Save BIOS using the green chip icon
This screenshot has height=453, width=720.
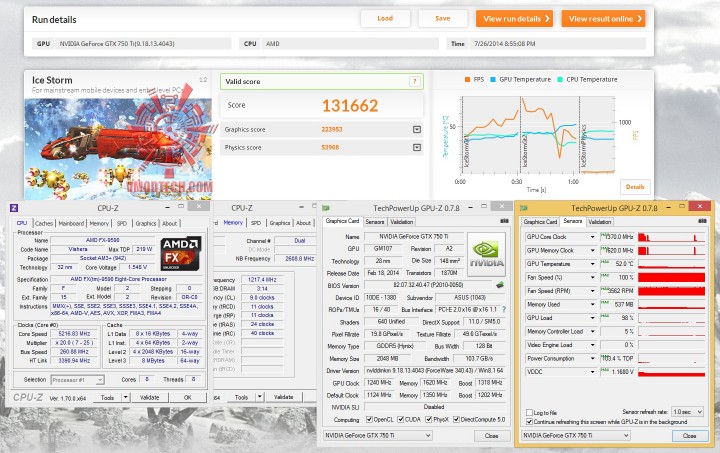(500, 285)
